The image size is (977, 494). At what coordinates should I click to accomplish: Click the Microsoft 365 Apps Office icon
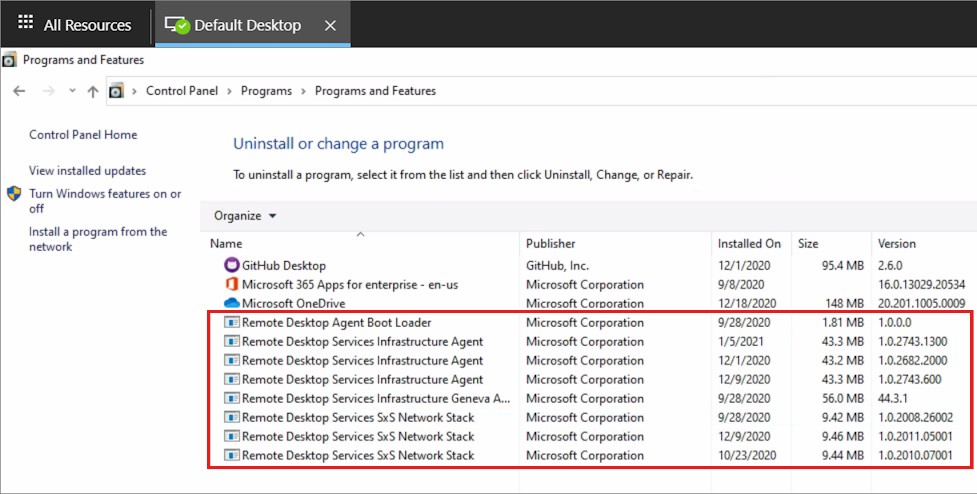click(x=231, y=285)
